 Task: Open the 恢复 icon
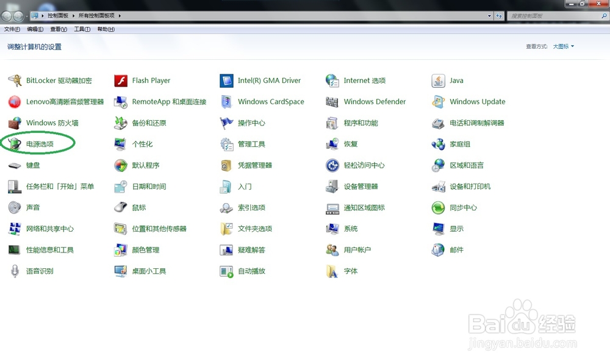click(332, 144)
